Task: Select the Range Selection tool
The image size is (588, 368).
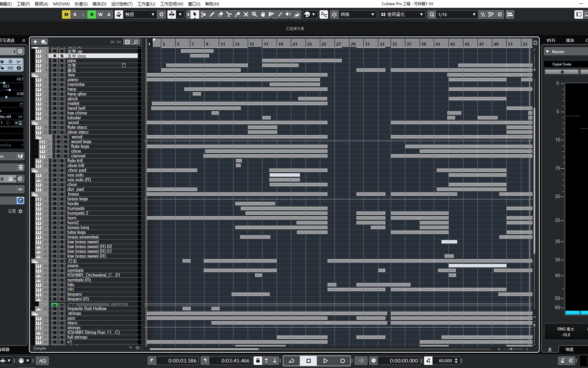Action: (203, 14)
